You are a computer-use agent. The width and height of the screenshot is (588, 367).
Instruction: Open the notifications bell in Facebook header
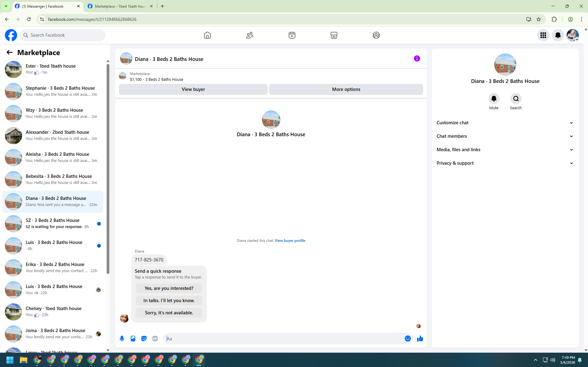coord(558,35)
